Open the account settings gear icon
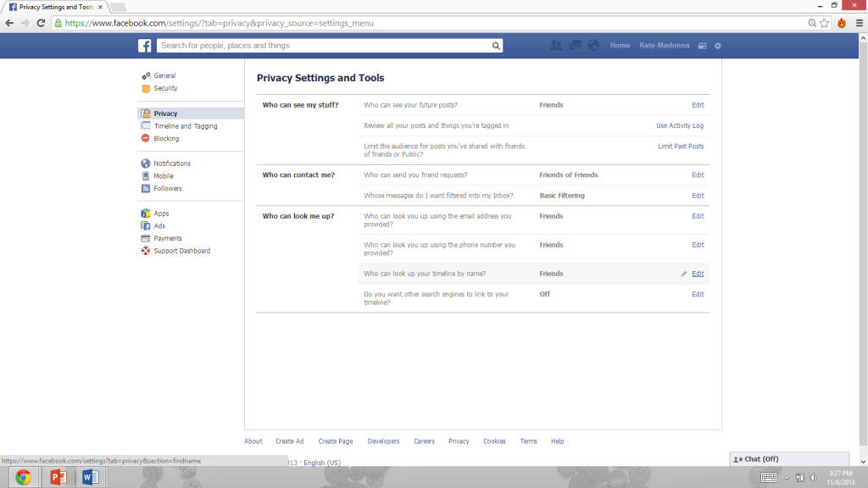868x488 pixels. (718, 46)
